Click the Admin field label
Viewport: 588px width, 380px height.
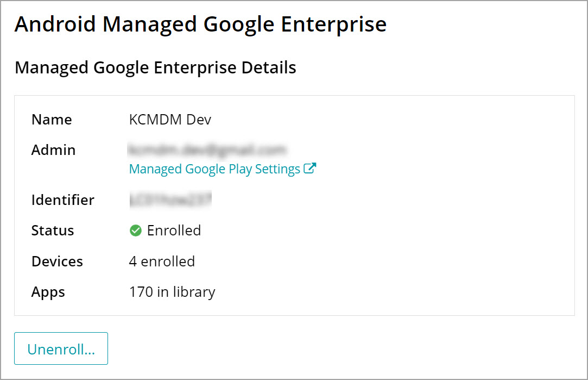tap(53, 150)
